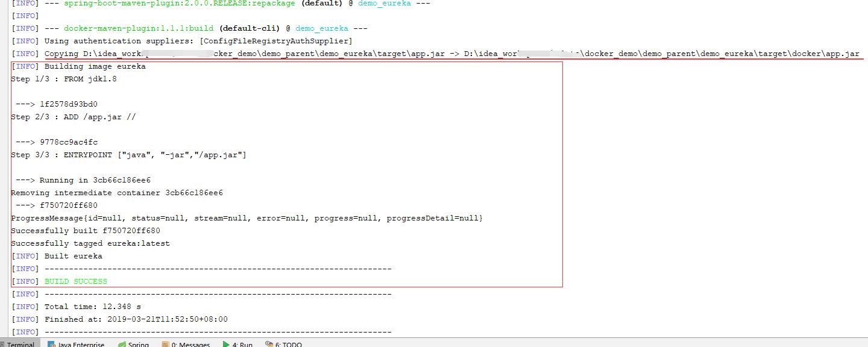Click the green BUILD SUCCESS text
The image size is (868, 347).
pyautogui.click(x=75, y=281)
